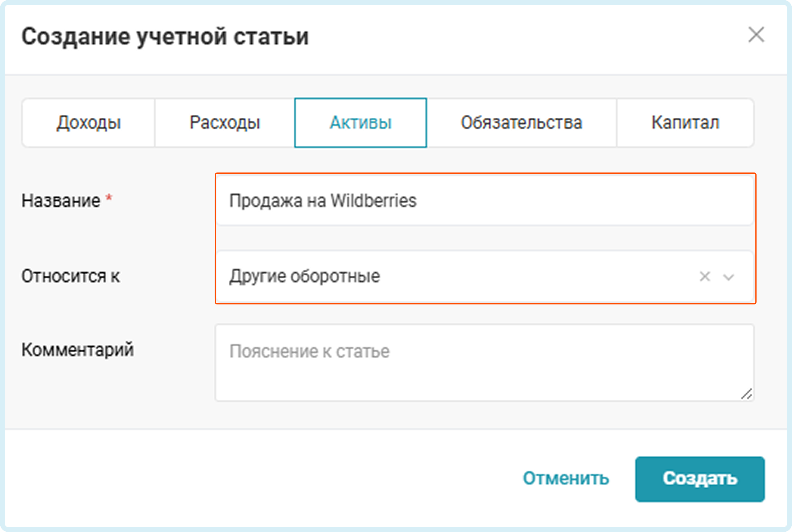The width and height of the screenshot is (792, 532).
Task: Click the Комментарий label
Action: click(x=78, y=350)
